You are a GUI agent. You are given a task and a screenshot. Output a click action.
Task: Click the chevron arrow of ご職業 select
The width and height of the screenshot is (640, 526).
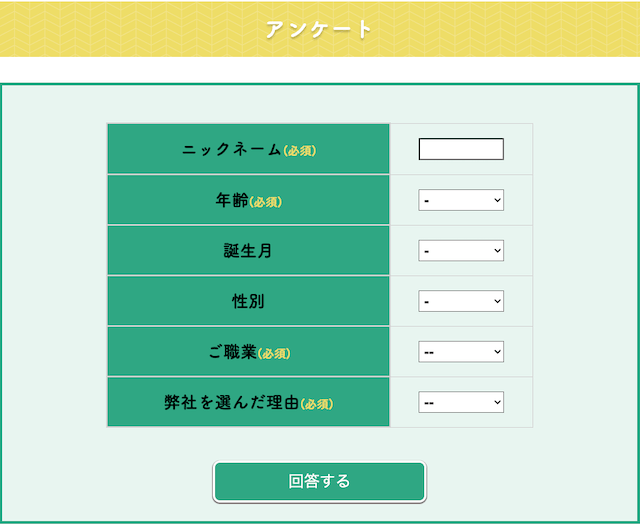(x=497, y=352)
